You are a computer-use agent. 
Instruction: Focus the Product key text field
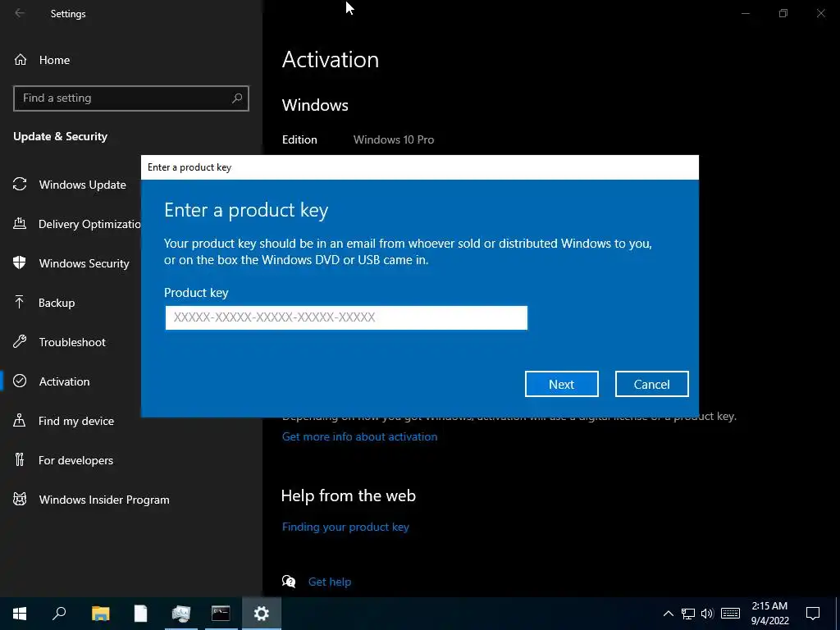point(346,317)
